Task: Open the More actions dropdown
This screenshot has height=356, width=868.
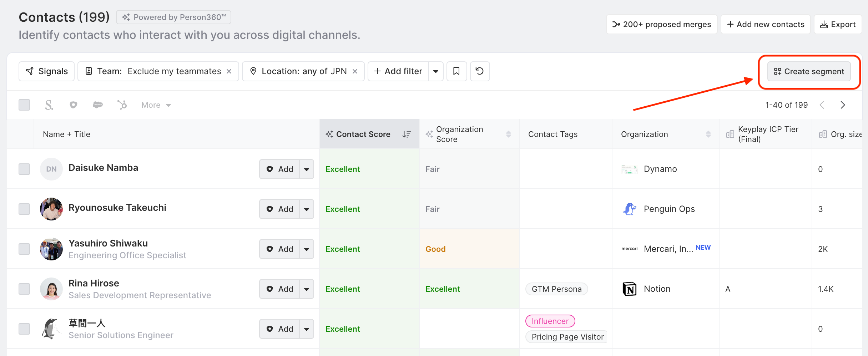Action: tap(156, 105)
